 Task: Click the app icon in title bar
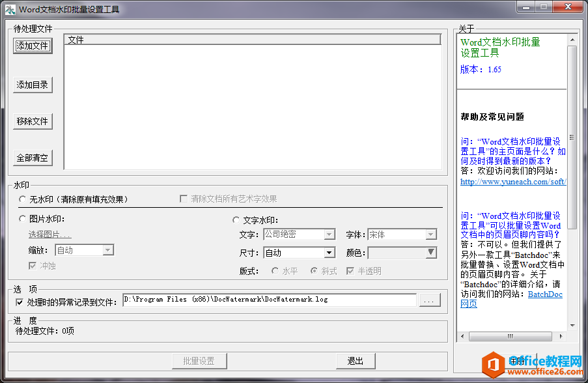10,10
